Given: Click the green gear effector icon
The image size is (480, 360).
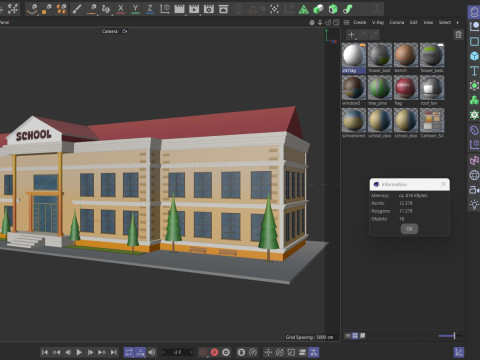Looking at the screenshot, I should tap(474, 115).
